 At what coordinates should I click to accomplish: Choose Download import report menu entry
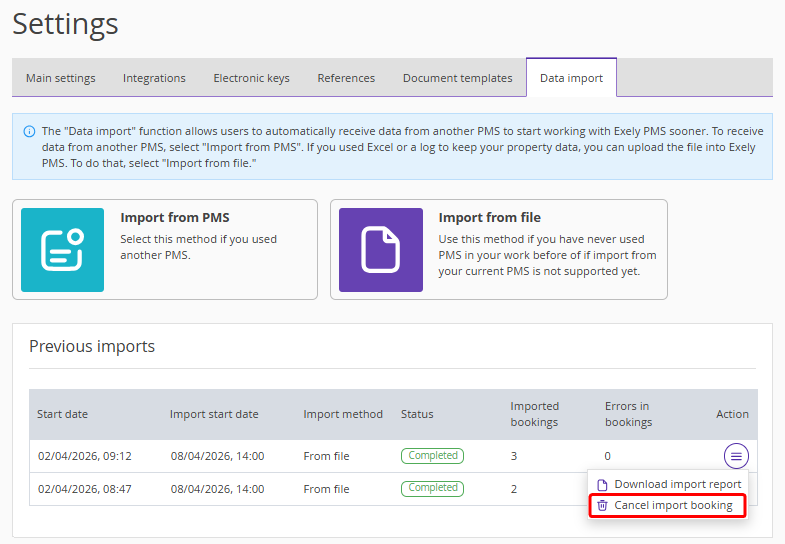point(668,484)
